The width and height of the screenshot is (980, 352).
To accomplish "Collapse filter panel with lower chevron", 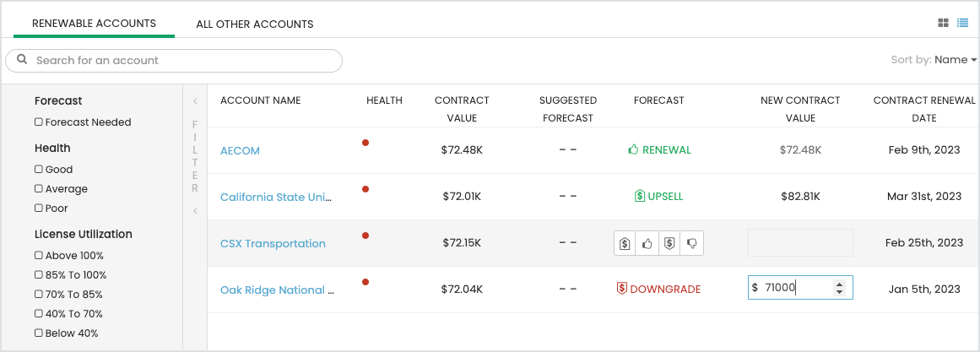I will tap(195, 211).
